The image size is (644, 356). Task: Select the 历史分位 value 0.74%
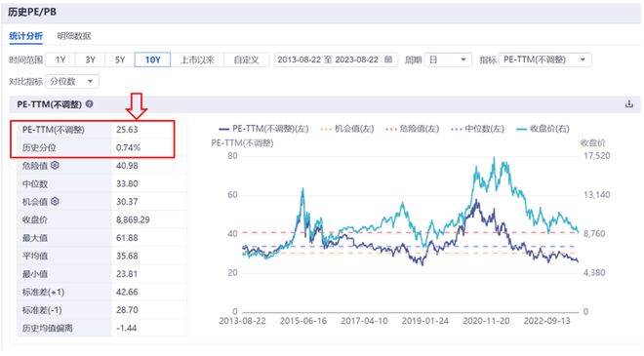pos(128,148)
